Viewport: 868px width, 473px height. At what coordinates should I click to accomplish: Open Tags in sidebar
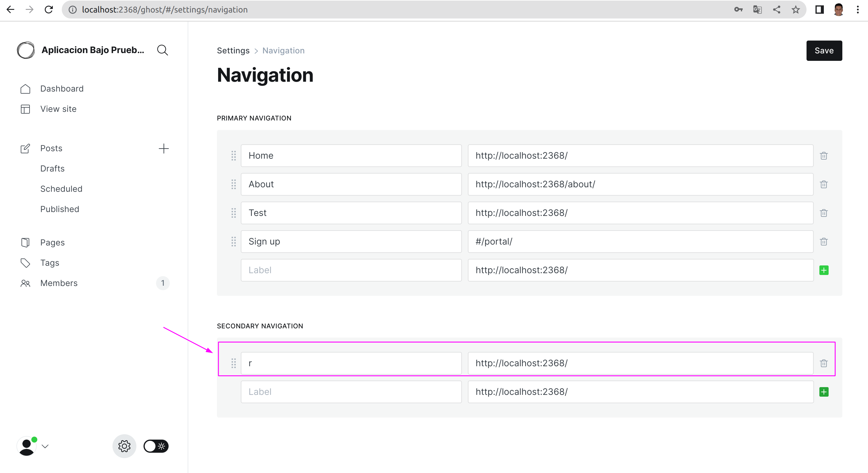(x=50, y=263)
